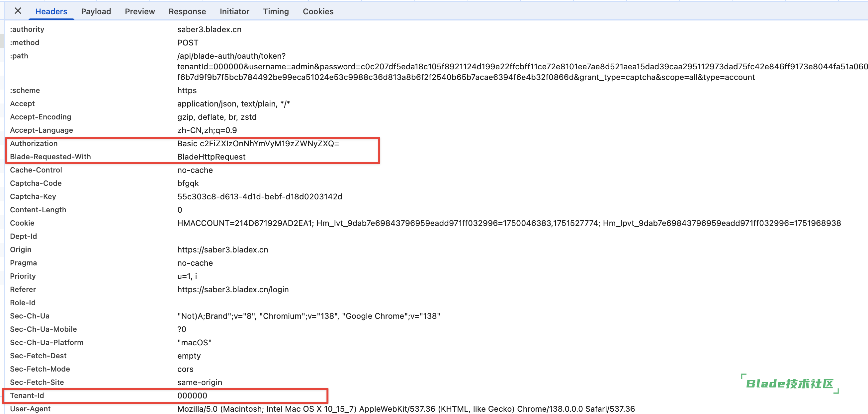Click the Captcha-Code value bfgqk
The width and height of the screenshot is (868, 414).
(188, 183)
